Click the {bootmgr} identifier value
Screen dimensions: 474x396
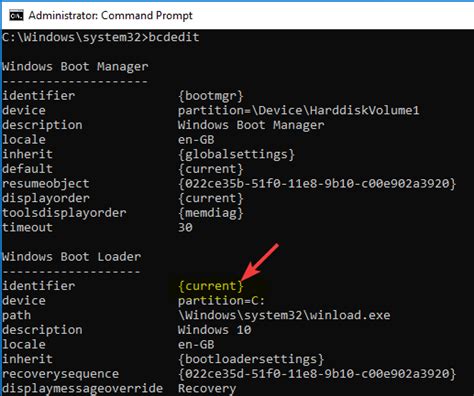click(x=211, y=96)
